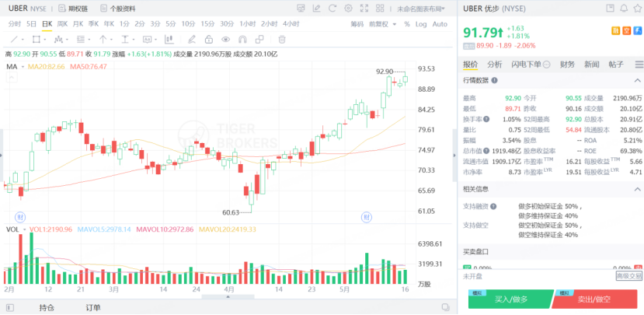
Task: Open chart settings gear icon
Action: click(348, 8)
